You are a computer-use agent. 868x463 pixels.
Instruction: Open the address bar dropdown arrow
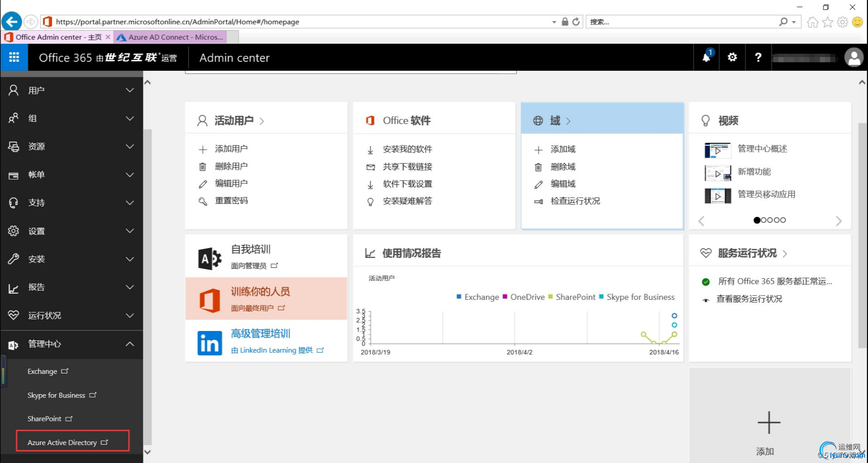554,22
